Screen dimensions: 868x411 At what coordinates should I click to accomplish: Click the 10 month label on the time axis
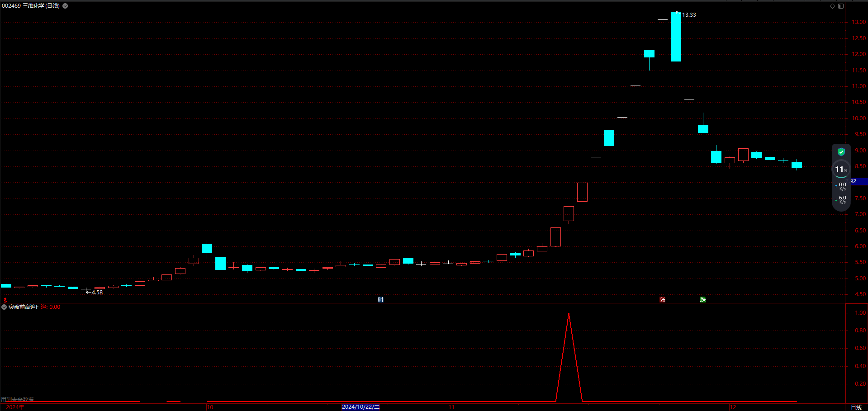pos(210,407)
